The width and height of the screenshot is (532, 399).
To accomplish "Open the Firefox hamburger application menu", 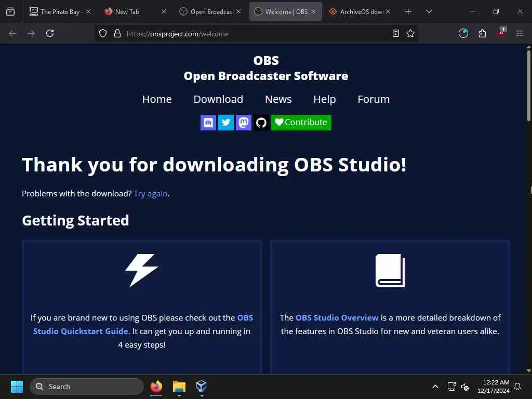I will 520,33.
